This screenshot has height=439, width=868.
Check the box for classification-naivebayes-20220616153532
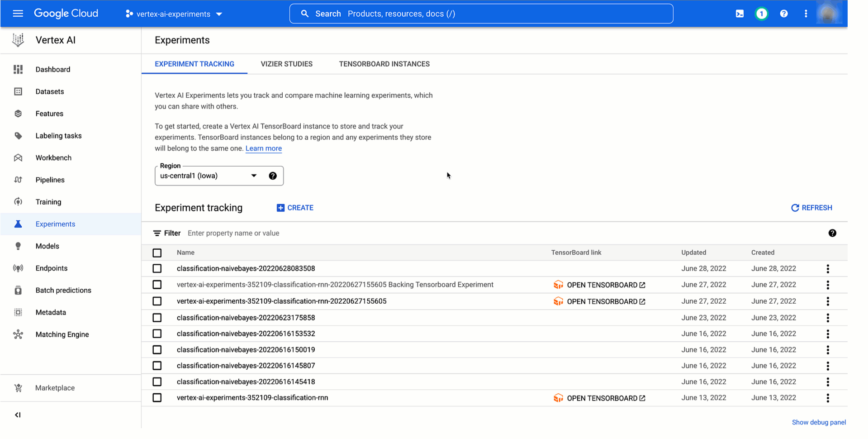pyautogui.click(x=157, y=334)
